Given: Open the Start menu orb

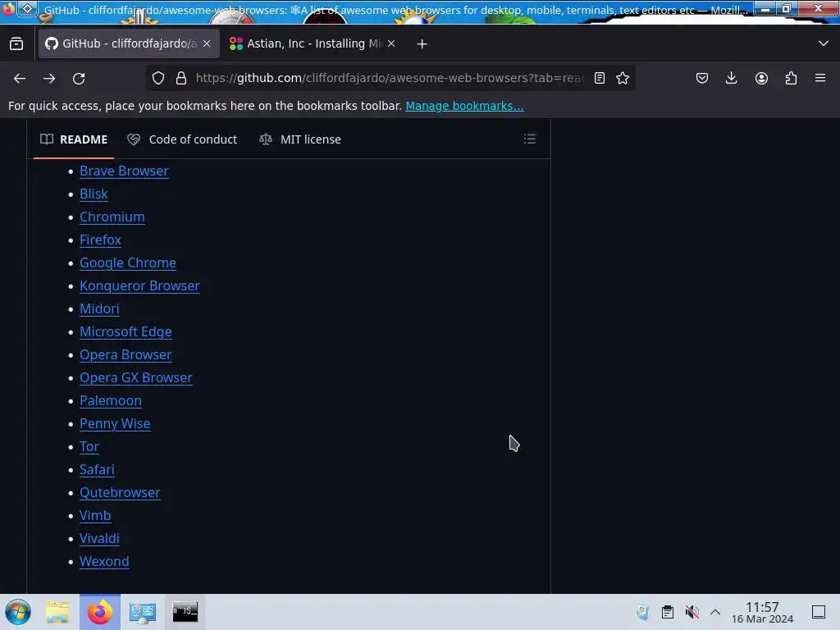Looking at the screenshot, I should pyautogui.click(x=18, y=612).
